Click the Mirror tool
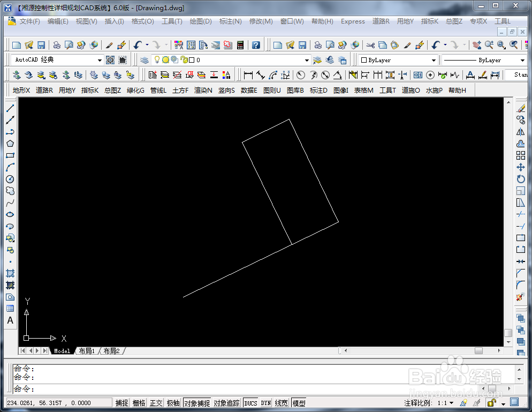Viewport: 532px width, 412px height. 521,132
